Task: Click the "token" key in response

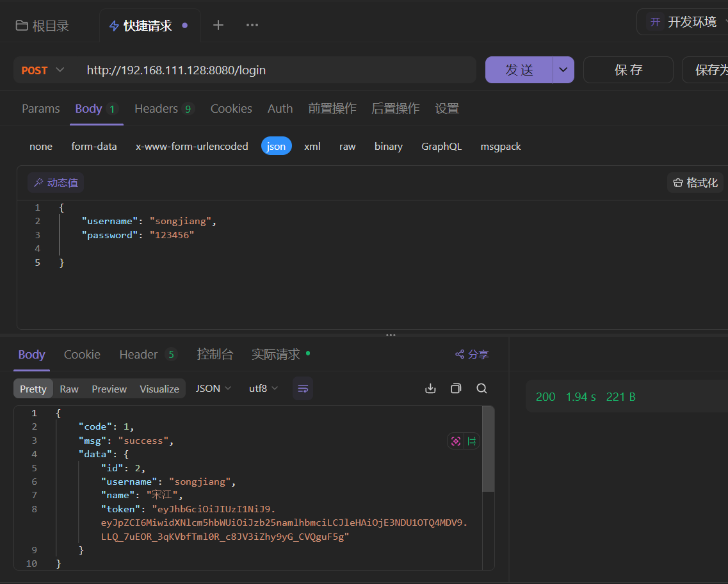Action: [121, 509]
